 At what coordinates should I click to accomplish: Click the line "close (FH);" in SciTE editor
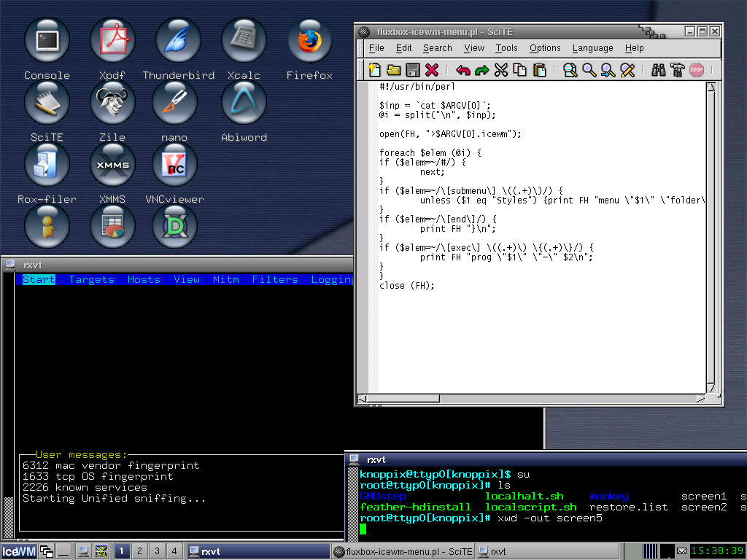pos(407,286)
